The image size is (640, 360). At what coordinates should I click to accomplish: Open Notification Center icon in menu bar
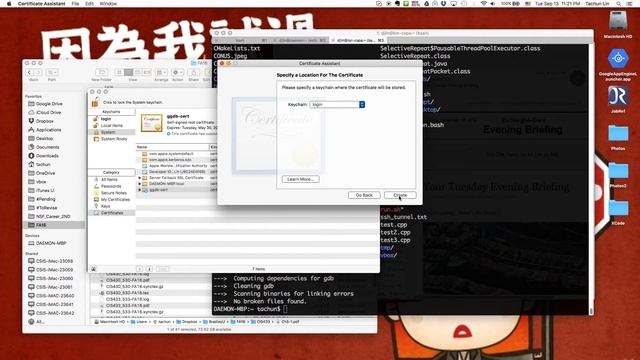[631, 3]
